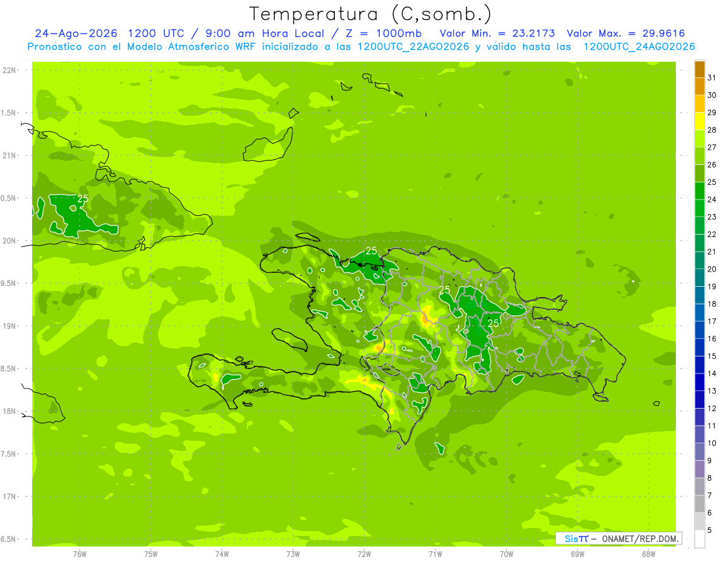Click the valid time "1200UTC_24AGO2026"
The image size is (728, 562).
tap(639, 47)
